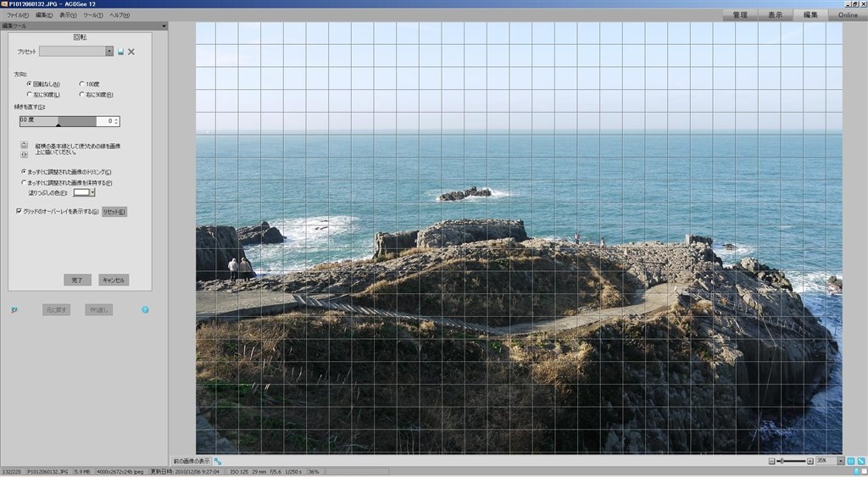Select 右に90度 rotation option
Viewport: 868px width, 477px height.
coord(96,95)
